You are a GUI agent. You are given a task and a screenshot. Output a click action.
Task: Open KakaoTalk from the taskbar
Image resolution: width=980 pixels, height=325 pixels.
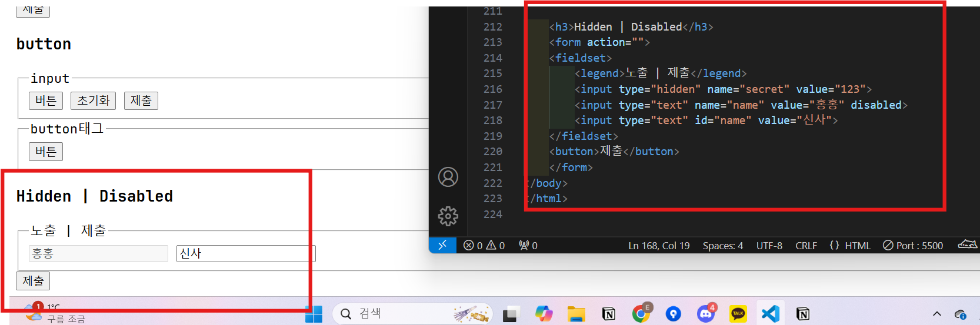pos(738,314)
